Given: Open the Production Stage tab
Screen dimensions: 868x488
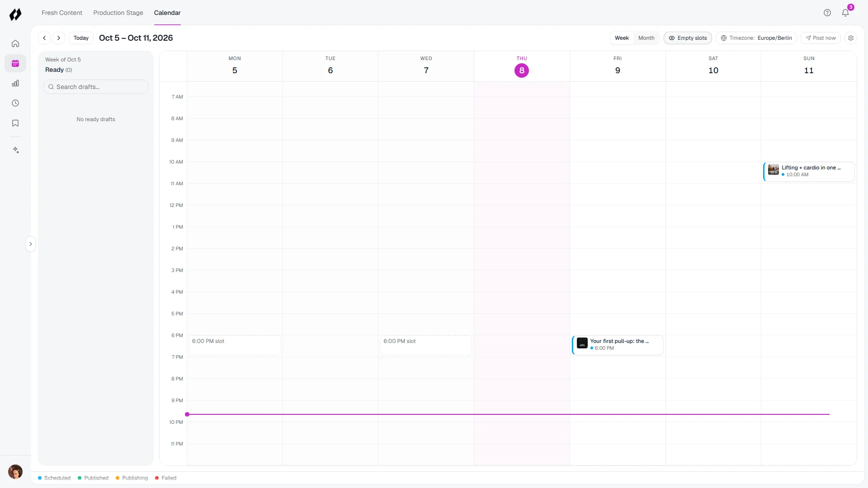Looking at the screenshot, I should pos(118,13).
